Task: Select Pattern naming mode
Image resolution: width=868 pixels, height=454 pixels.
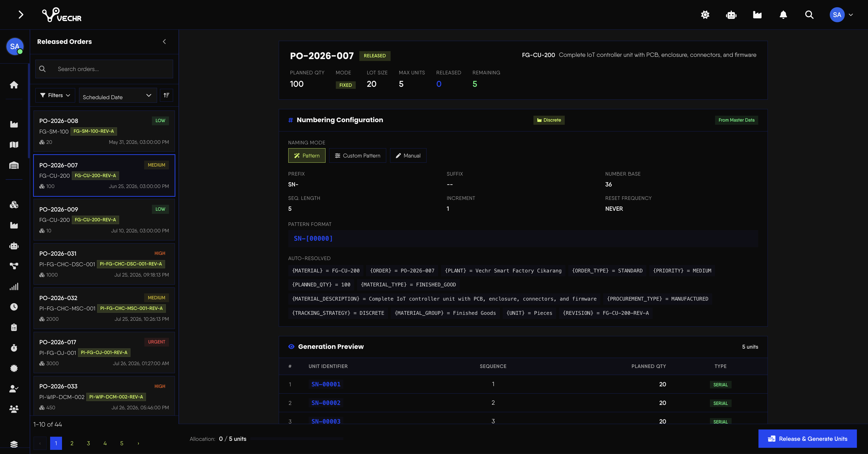Action: 307,156
